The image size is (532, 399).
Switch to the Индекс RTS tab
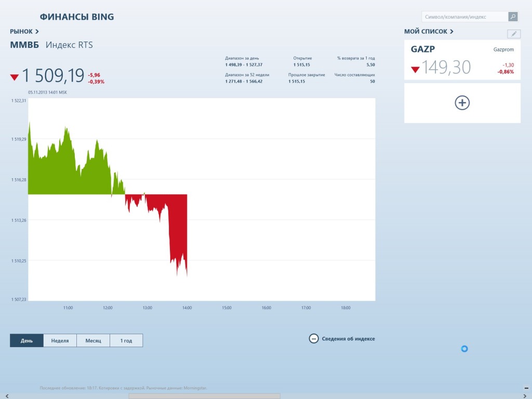[69, 45]
